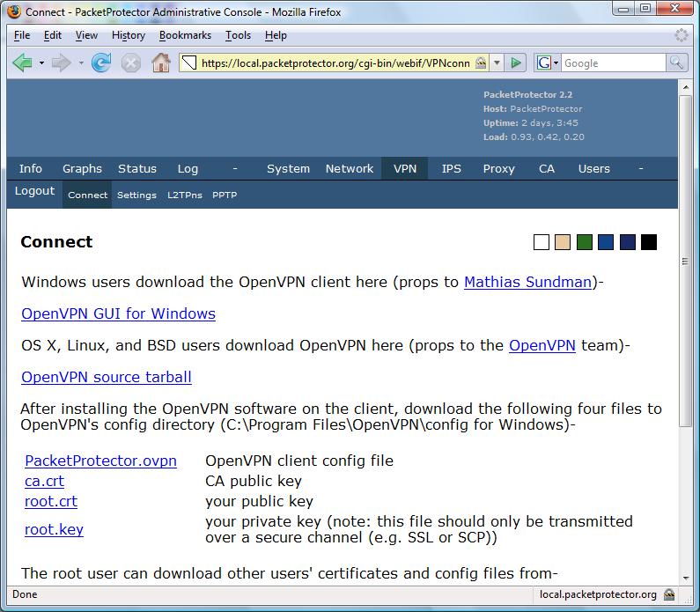Open the Log section

[188, 168]
